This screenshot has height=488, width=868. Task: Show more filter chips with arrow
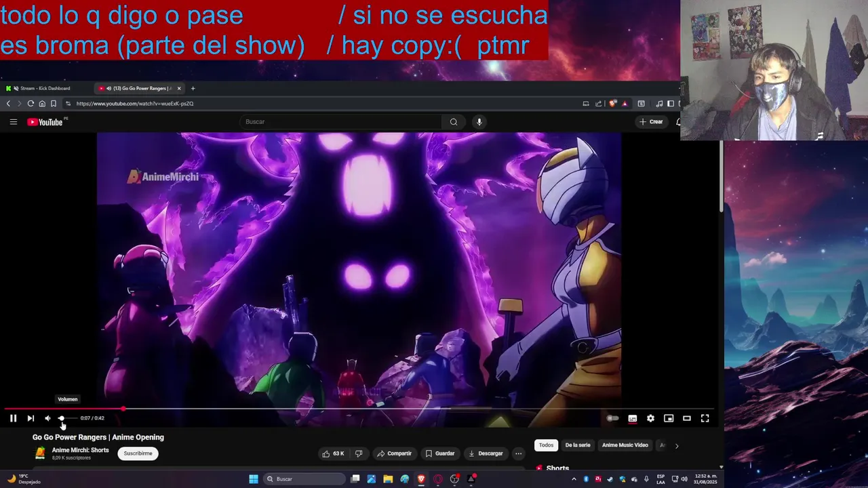pos(677,445)
